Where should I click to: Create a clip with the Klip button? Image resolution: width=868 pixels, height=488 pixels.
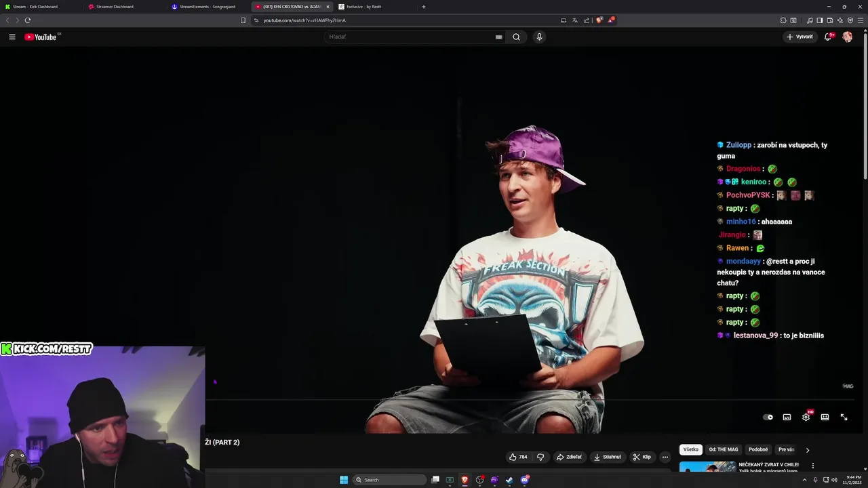(x=642, y=457)
